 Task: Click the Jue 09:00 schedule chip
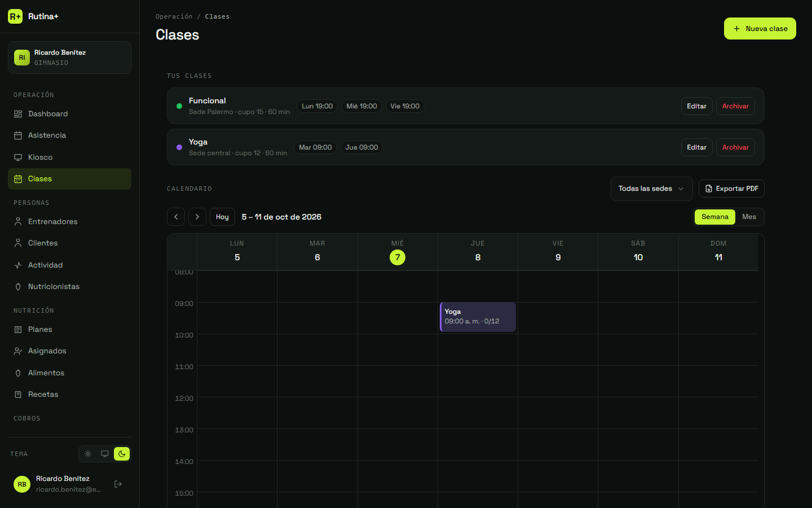coord(361,147)
